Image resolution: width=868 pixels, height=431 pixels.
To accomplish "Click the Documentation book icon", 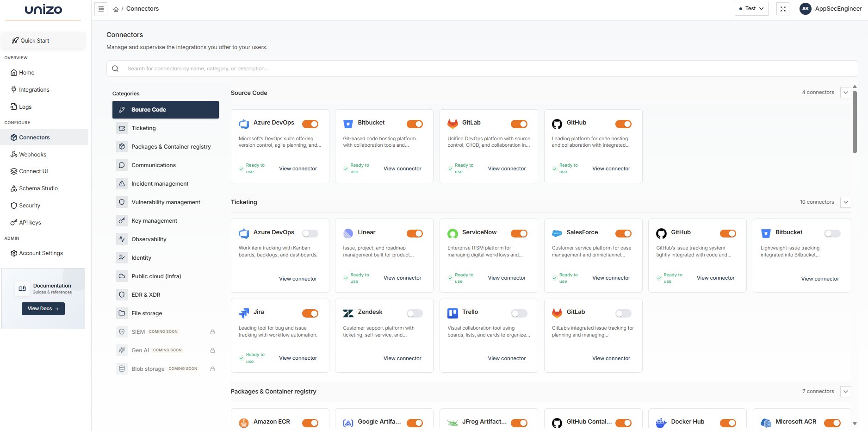I will (x=22, y=288).
